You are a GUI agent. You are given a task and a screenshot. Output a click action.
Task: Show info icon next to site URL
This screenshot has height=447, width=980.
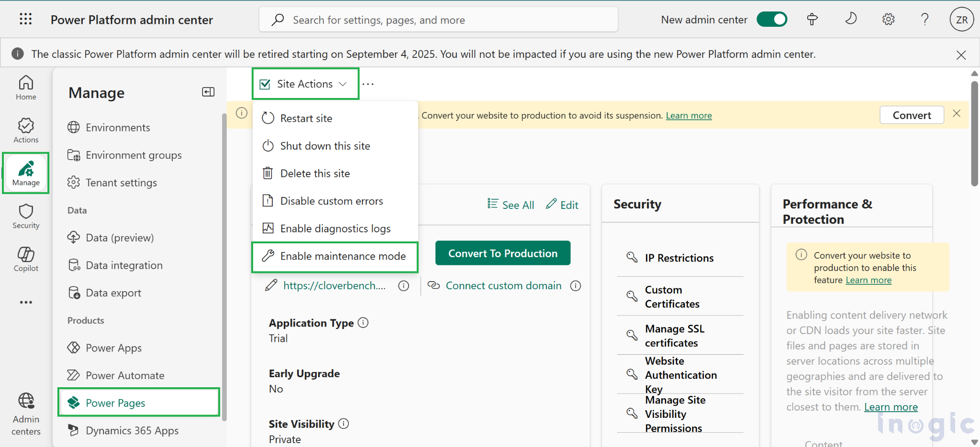[404, 286]
